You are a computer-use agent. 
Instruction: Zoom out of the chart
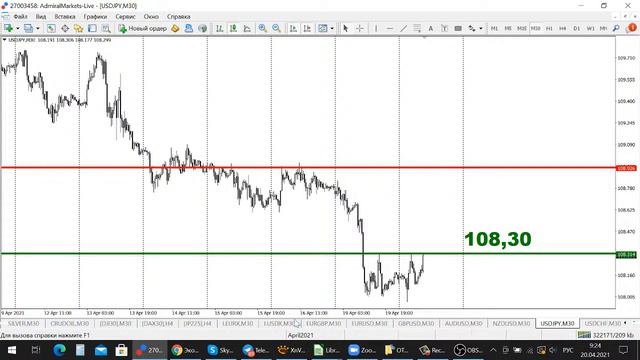pos(276,28)
